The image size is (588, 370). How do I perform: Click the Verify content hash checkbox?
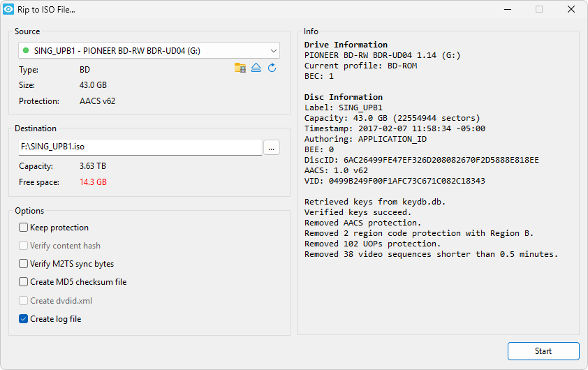tap(24, 246)
